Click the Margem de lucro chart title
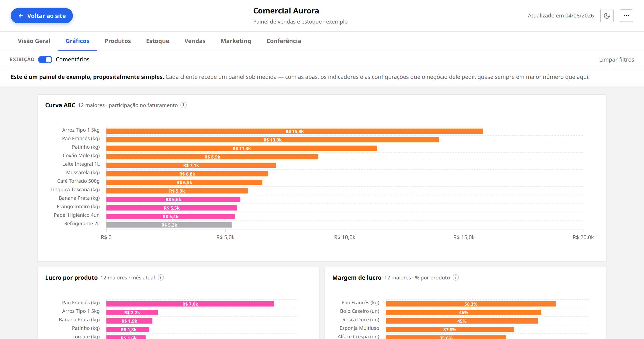The image size is (644, 339). click(x=357, y=278)
